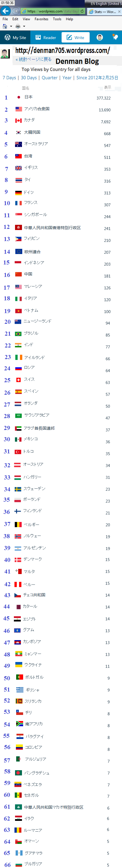122x868 pixels.
Task: Open the WordPress My Site menu
Action: pyautogui.click(x=15, y=37)
